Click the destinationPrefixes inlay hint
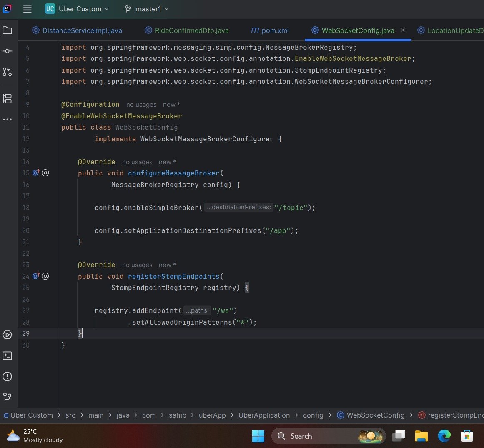Screen dimensions: 484x448 pos(238,207)
